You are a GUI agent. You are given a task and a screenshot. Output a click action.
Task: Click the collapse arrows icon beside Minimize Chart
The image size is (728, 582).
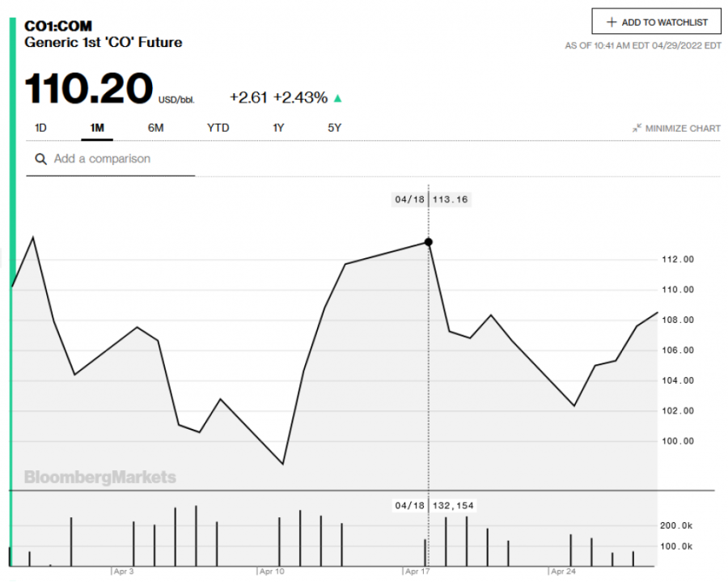pyautogui.click(x=637, y=128)
